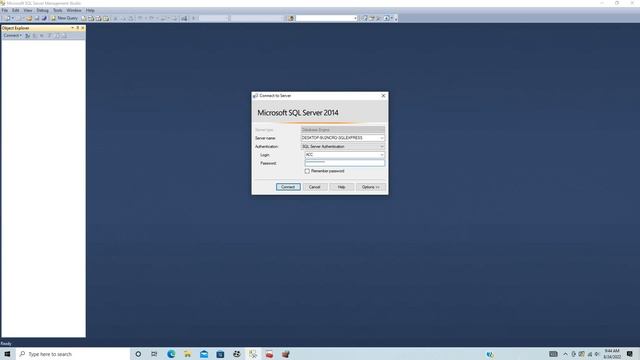Open Microsoft Edge from taskbar
This screenshot has width=640, height=360.
coord(171,354)
